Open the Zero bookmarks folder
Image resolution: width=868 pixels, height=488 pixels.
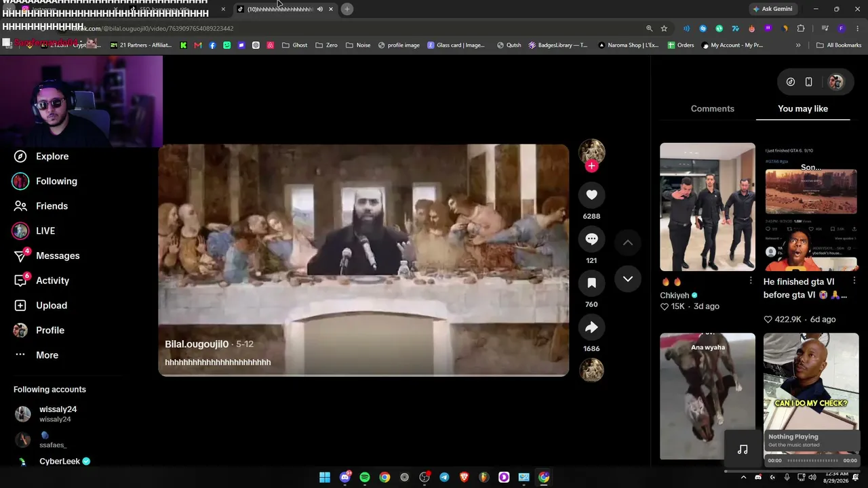coord(326,45)
